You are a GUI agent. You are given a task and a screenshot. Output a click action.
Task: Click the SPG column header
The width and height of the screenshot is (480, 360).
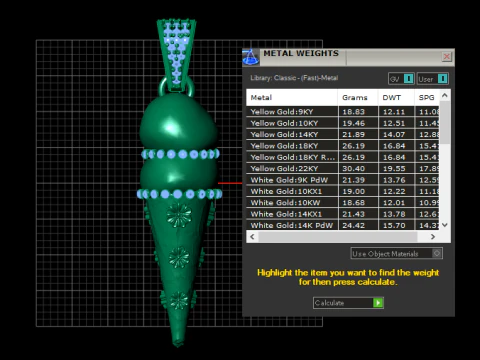[x=427, y=98]
